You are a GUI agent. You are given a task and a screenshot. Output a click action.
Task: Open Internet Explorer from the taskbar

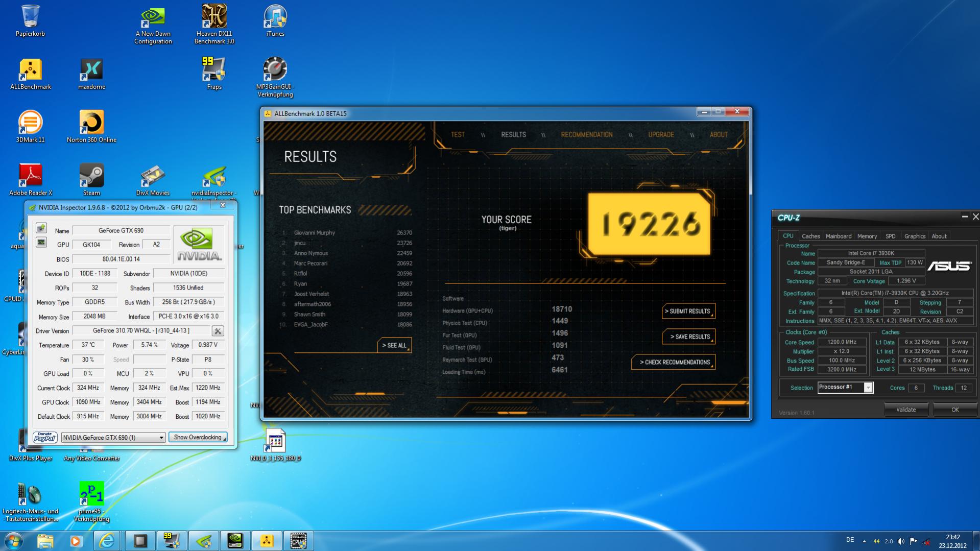(x=107, y=540)
